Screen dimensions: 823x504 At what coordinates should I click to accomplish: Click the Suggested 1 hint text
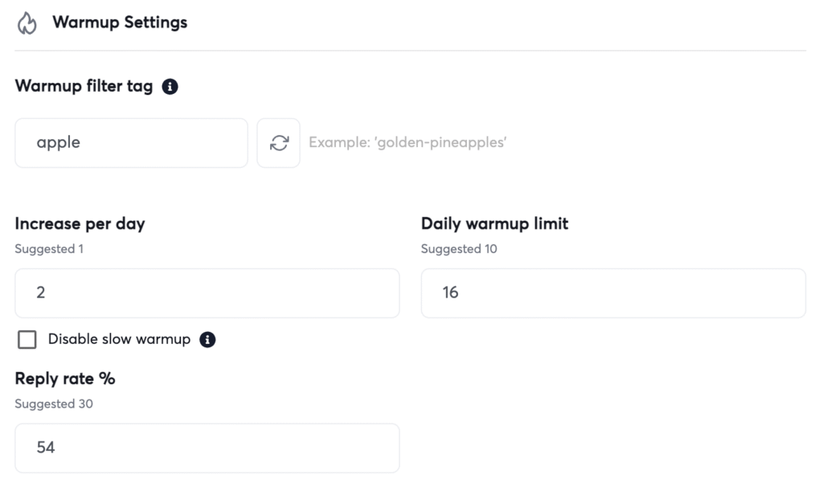click(49, 249)
